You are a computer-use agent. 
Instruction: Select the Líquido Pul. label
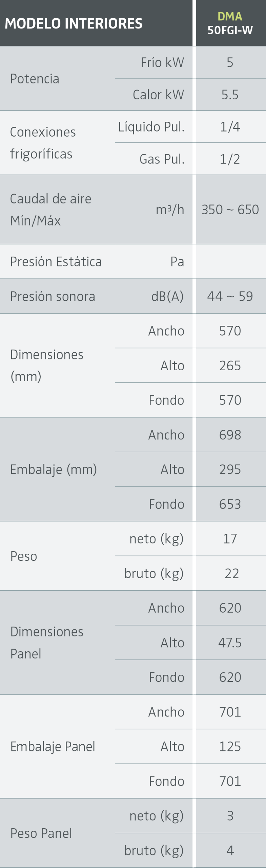click(151, 127)
